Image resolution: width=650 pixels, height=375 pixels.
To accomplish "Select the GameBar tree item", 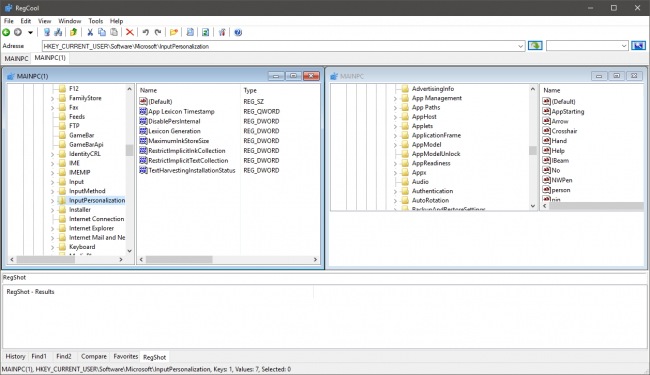I will (81, 135).
